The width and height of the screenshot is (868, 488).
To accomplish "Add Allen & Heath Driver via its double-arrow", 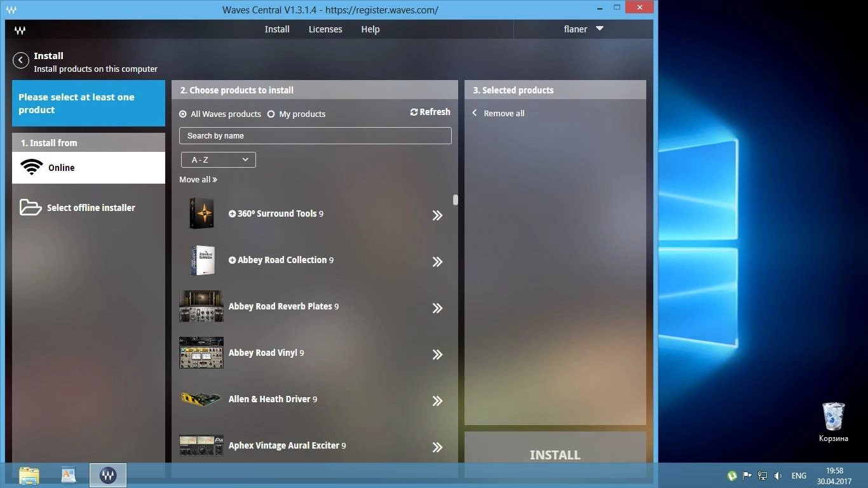I will 437,401.
